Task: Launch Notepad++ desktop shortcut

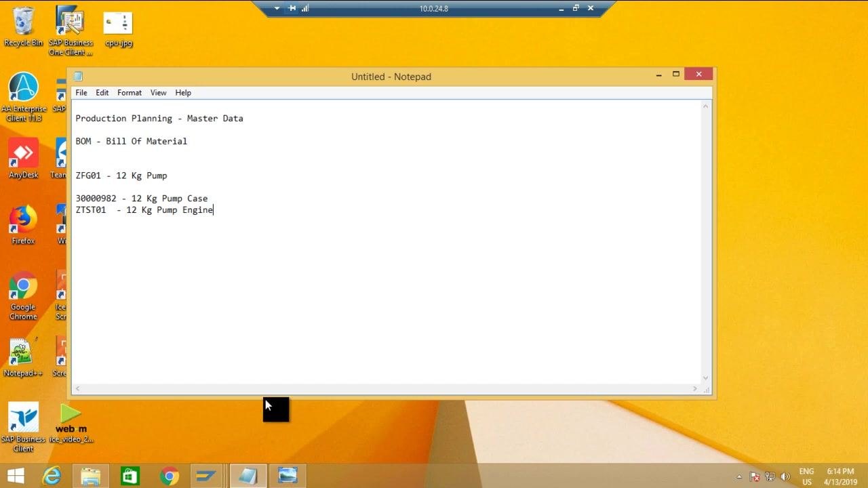Action: 23,359
